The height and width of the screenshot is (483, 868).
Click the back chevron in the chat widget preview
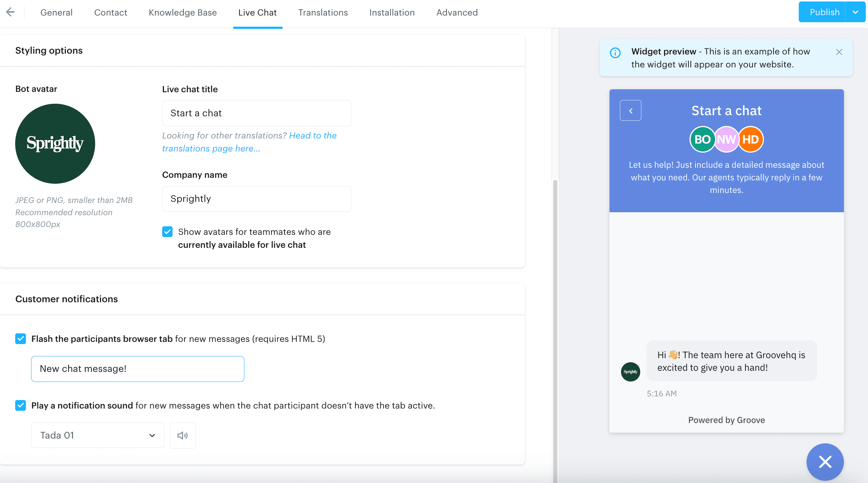tap(630, 110)
